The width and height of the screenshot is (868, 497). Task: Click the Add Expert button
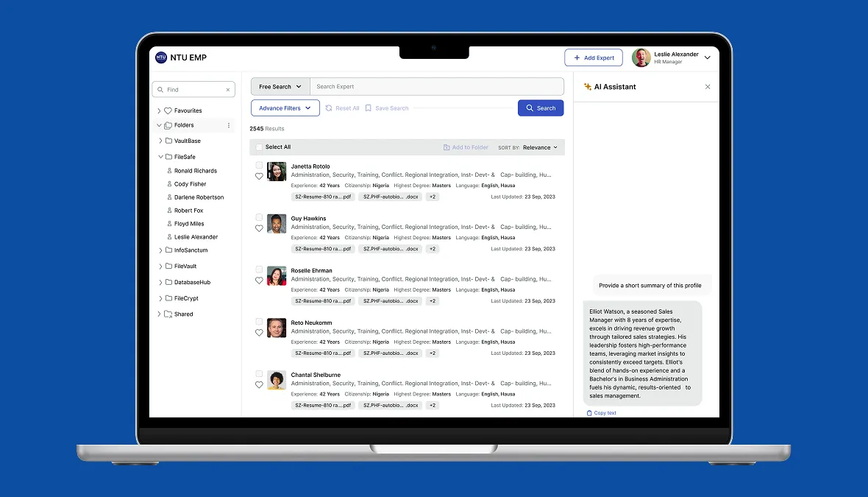594,57
